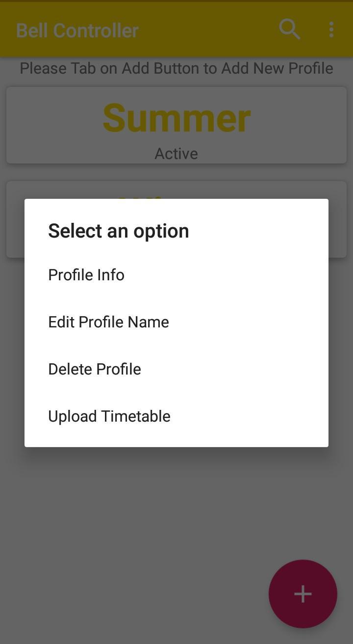
Task: Select the Upload Timetable option
Action: click(x=109, y=416)
